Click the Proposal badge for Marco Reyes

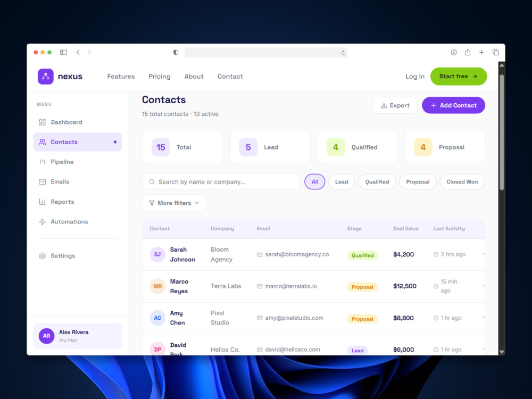pos(362,287)
